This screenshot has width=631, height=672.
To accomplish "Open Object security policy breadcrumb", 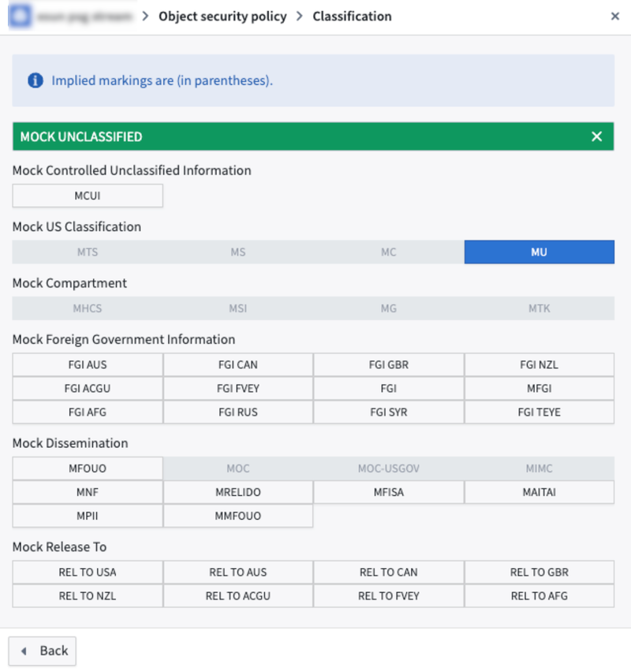I will [x=222, y=17].
